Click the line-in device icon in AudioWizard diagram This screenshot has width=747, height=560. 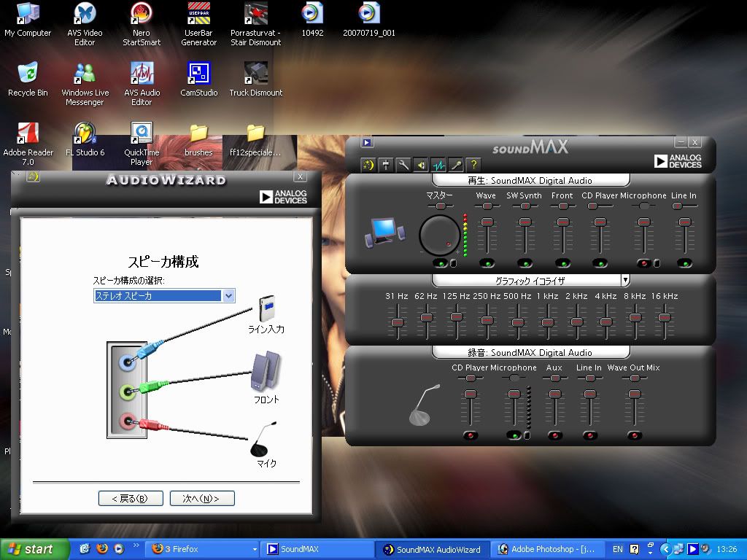(x=267, y=308)
